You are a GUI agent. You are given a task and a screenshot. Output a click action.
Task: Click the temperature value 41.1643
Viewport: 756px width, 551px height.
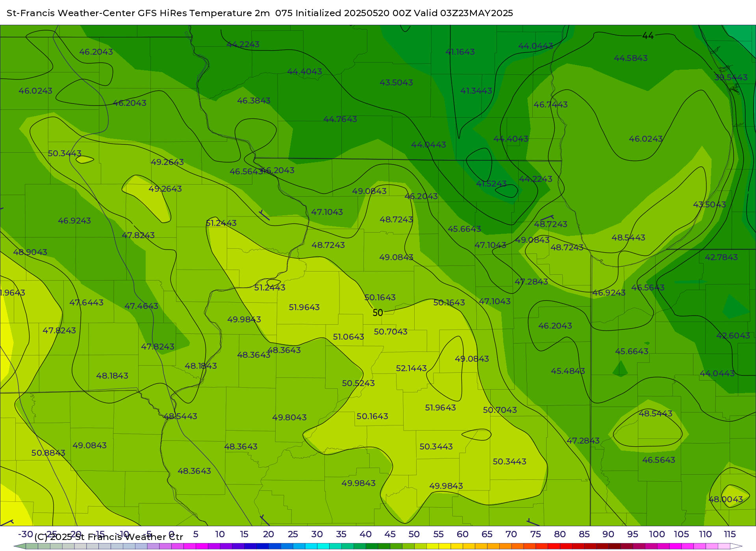pos(460,52)
